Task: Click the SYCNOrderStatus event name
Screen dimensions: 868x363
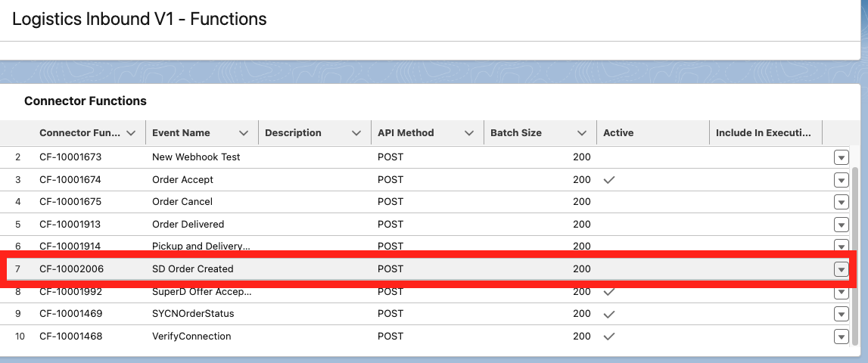Action: click(x=193, y=314)
